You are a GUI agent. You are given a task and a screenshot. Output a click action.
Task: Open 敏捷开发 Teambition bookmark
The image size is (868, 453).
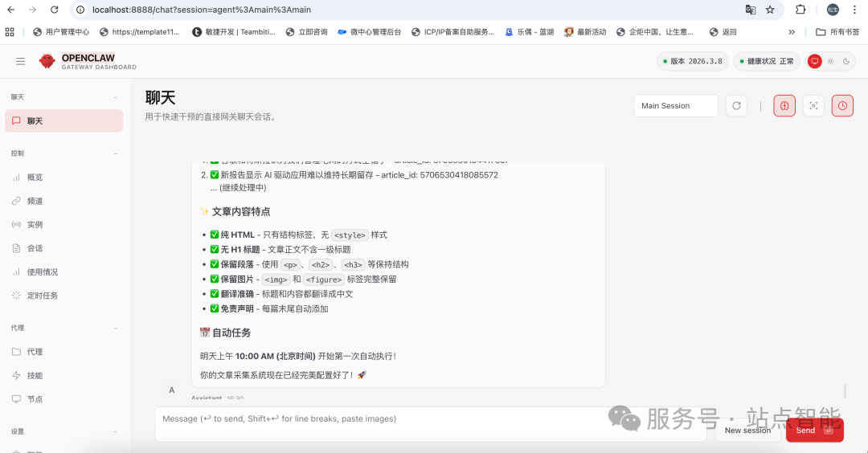(234, 32)
